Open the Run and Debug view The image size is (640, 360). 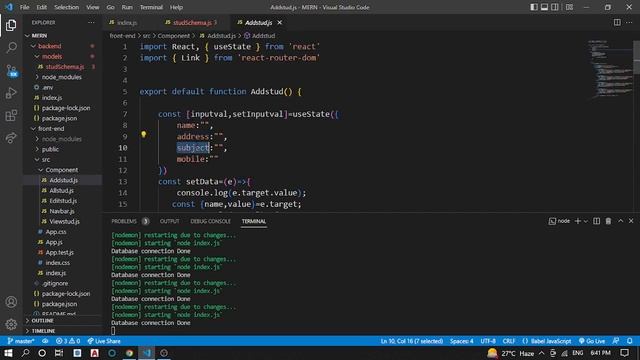pyautogui.click(x=11, y=93)
